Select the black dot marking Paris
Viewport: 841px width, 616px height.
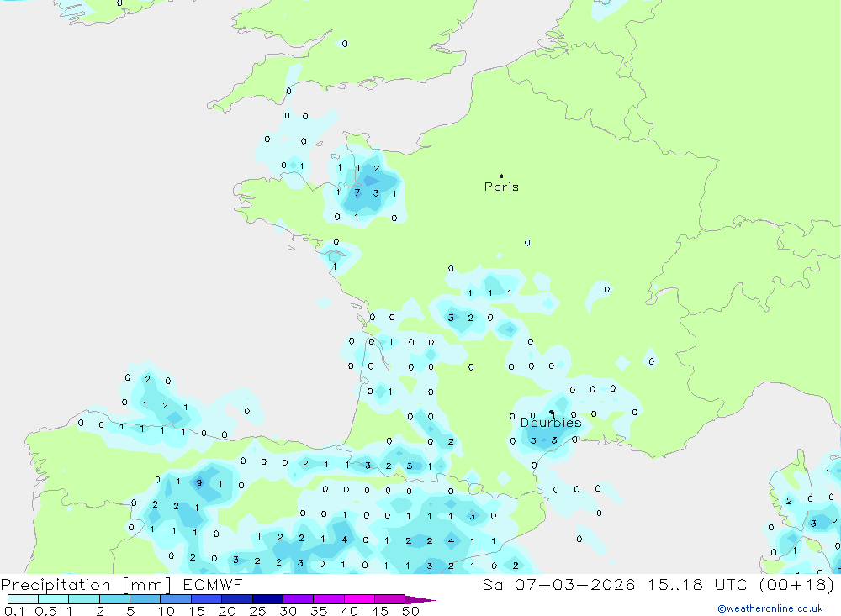click(x=501, y=176)
